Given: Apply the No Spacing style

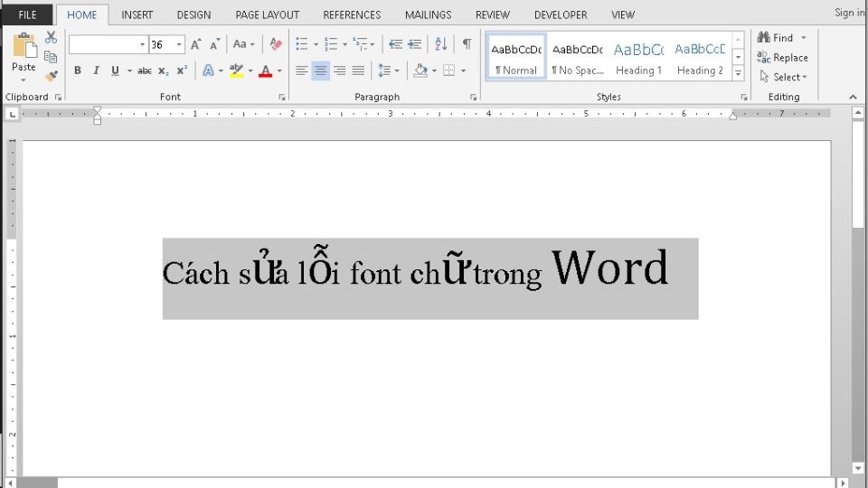Looking at the screenshot, I should [578, 57].
